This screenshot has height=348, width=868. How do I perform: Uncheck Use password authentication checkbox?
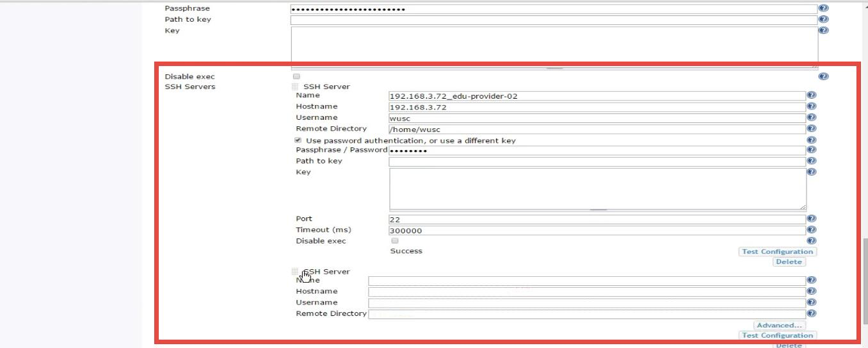click(x=298, y=140)
